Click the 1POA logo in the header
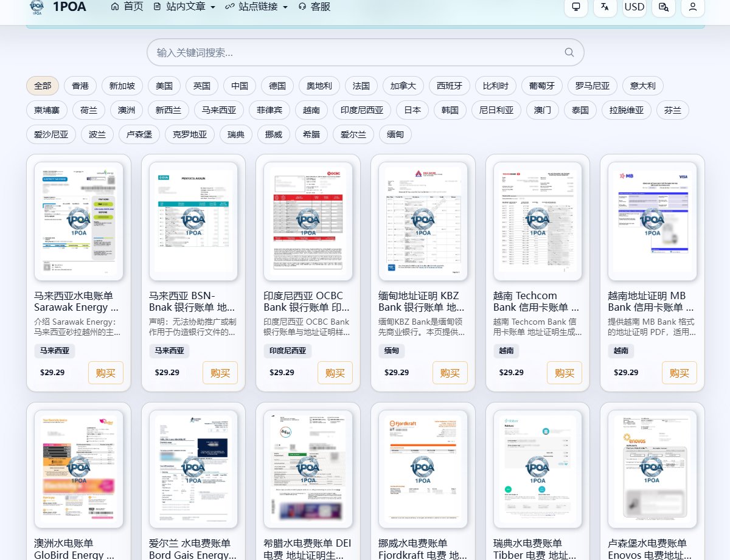 tap(57, 7)
